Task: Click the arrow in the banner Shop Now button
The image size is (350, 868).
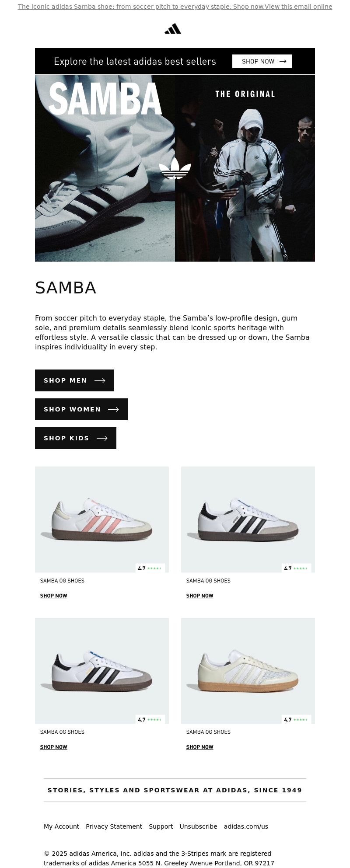Action: (283, 61)
